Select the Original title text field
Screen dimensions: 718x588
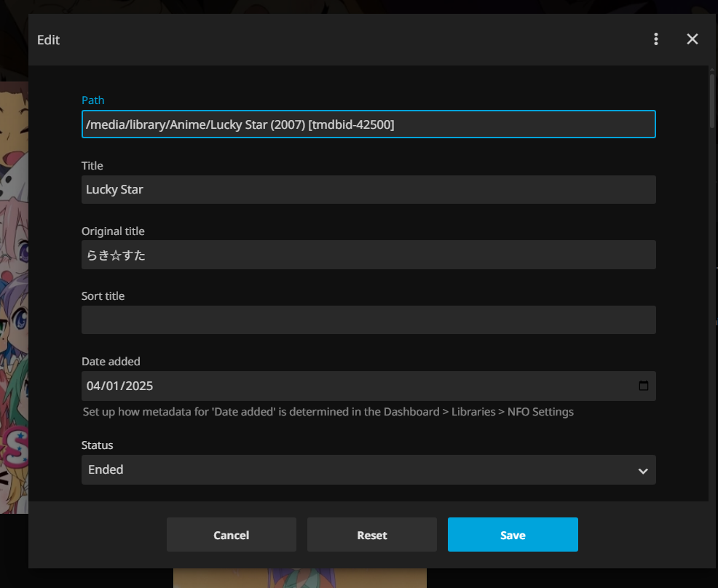tap(368, 255)
